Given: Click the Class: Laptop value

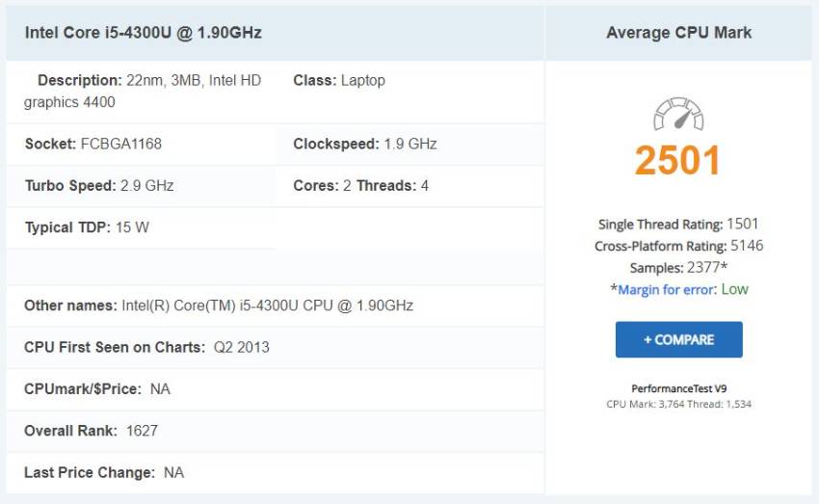Looking at the screenshot, I should pyautogui.click(x=339, y=80).
